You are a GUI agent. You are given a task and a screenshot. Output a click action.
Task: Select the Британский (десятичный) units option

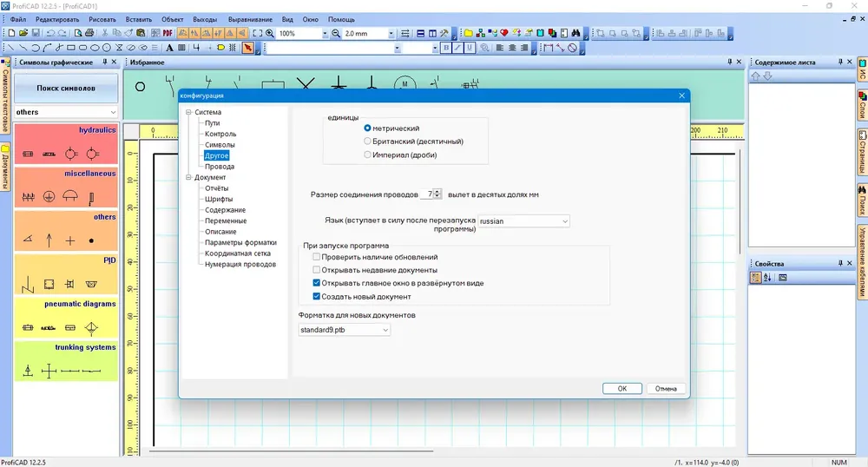click(x=367, y=141)
